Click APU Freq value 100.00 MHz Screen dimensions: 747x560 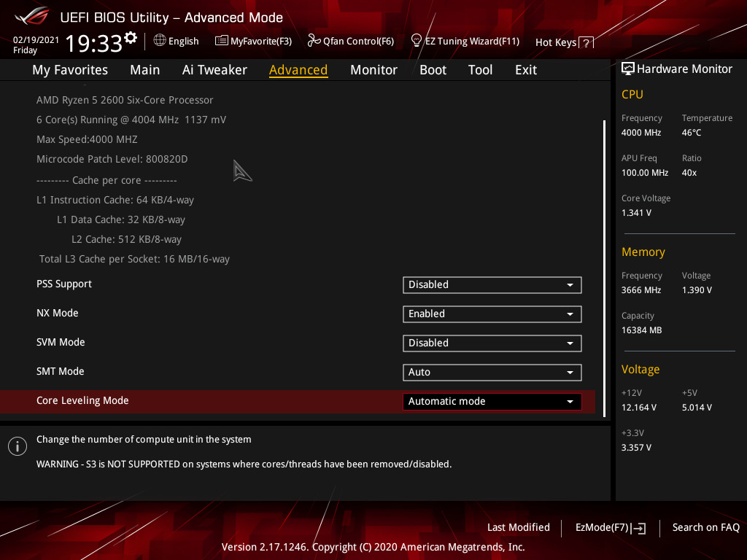[645, 173]
